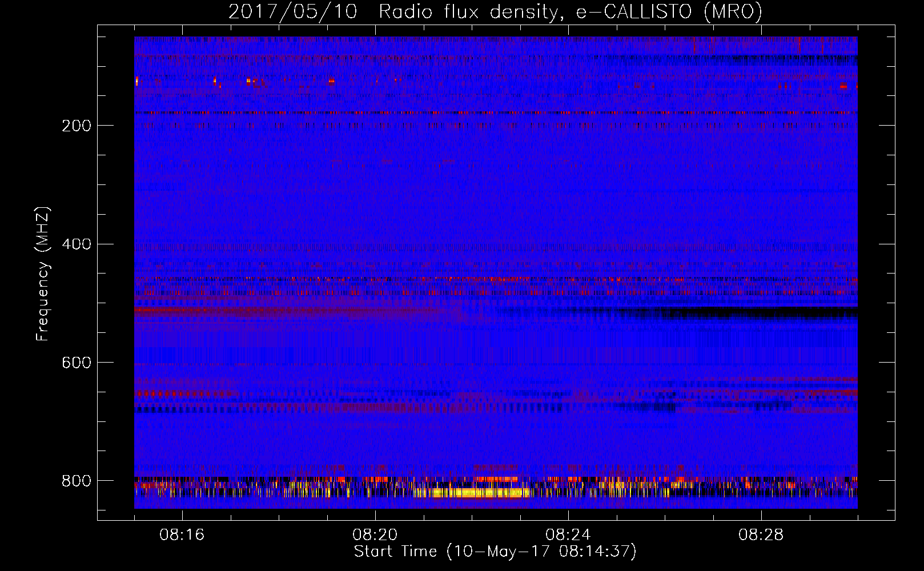Click the "Start Time (10-May-17 08:14:37)" axis label
This screenshot has width=924, height=571.
[x=495, y=551]
